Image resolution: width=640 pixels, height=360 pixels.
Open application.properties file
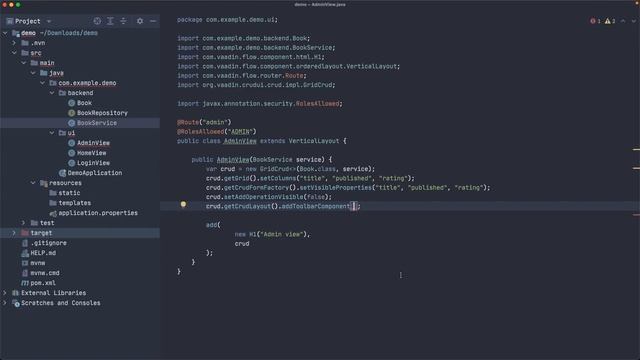[x=98, y=213]
